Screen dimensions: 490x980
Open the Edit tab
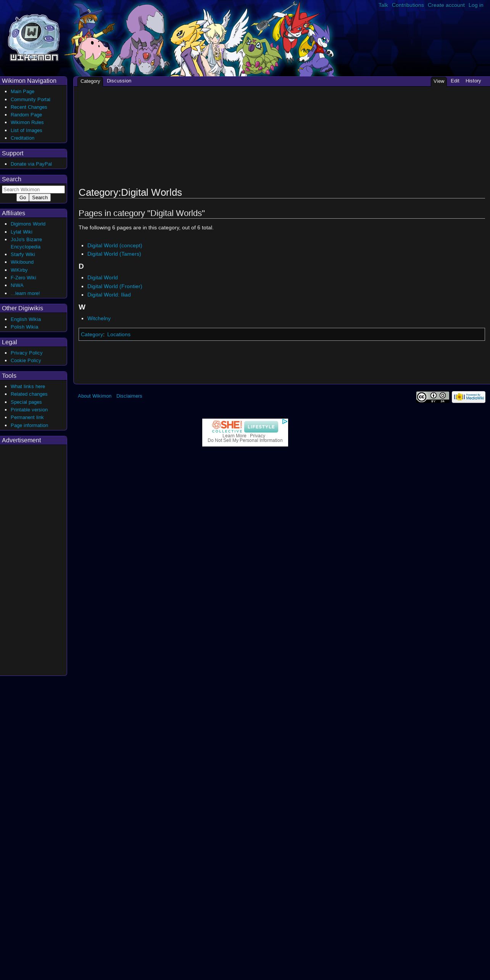(x=455, y=81)
